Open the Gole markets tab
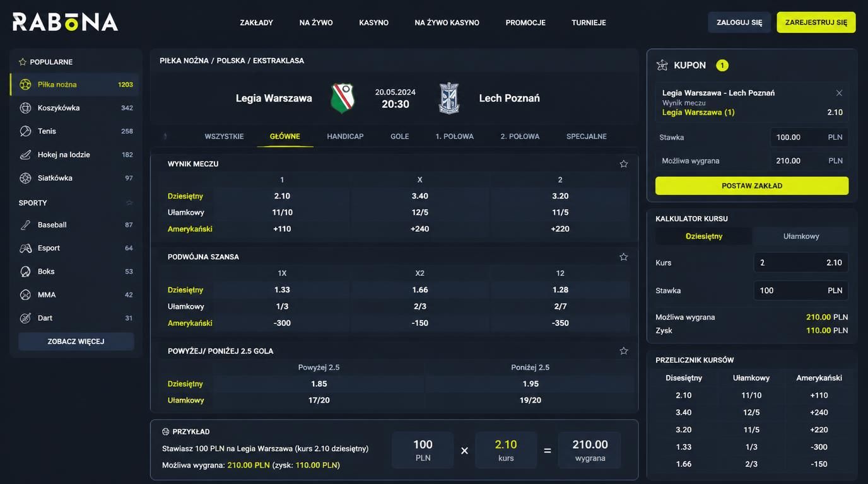 [400, 136]
